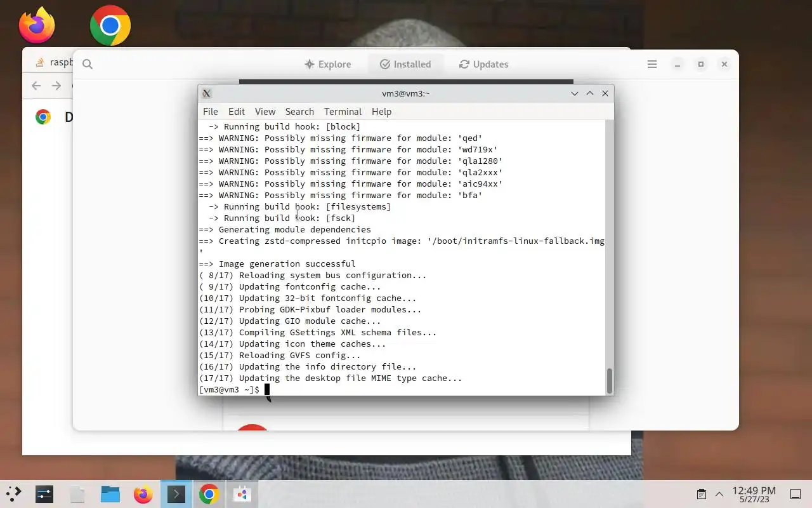The height and width of the screenshot is (508, 812).
Task: Open the application launcher in the taskbar
Action: click(13, 493)
